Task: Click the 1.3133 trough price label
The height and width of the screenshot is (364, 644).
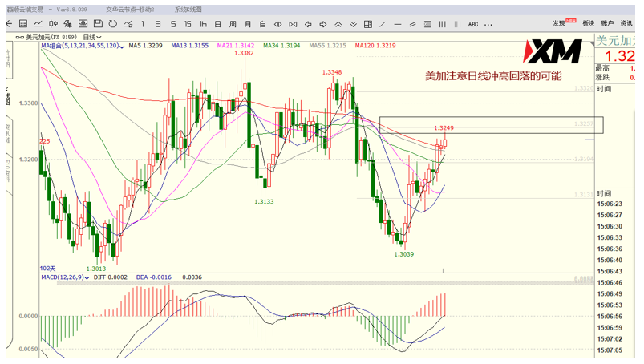Action: pyautogui.click(x=264, y=202)
